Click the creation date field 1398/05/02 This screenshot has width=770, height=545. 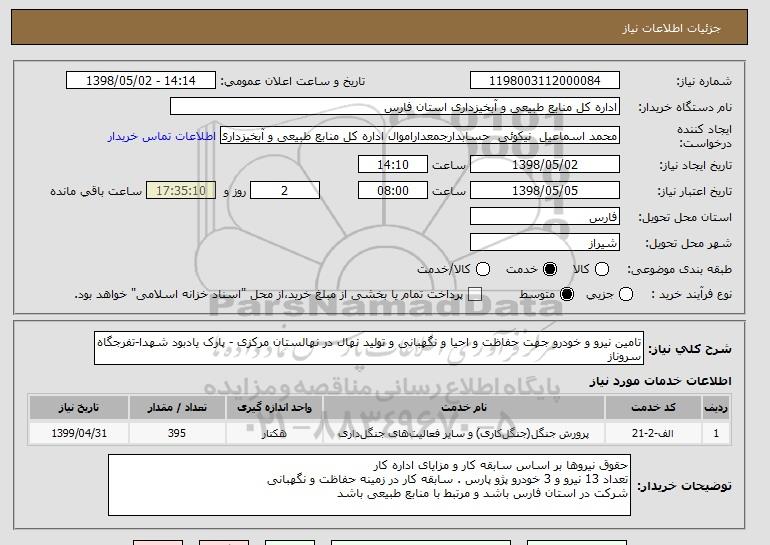point(545,164)
